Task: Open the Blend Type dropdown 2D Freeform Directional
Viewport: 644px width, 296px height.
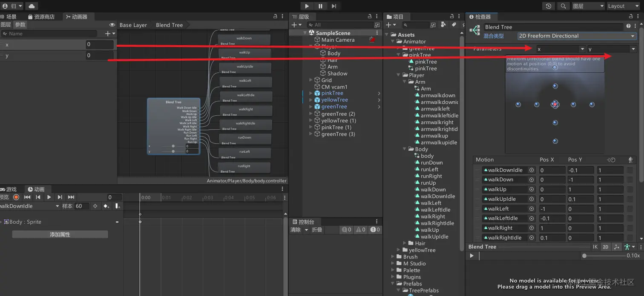Action: (x=577, y=36)
